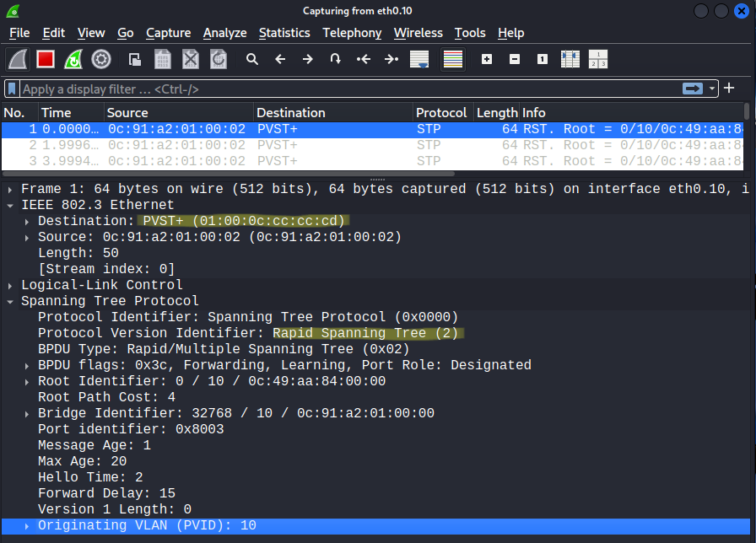Collapse the Spanning Tree Protocol section
The height and width of the screenshot is (543, 756).
pos(11,301)
